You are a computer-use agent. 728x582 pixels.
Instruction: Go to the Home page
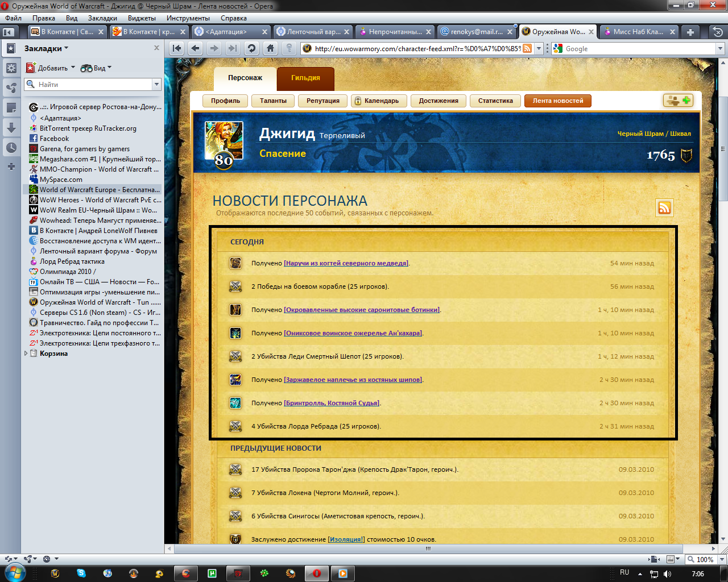click(270, 48)
